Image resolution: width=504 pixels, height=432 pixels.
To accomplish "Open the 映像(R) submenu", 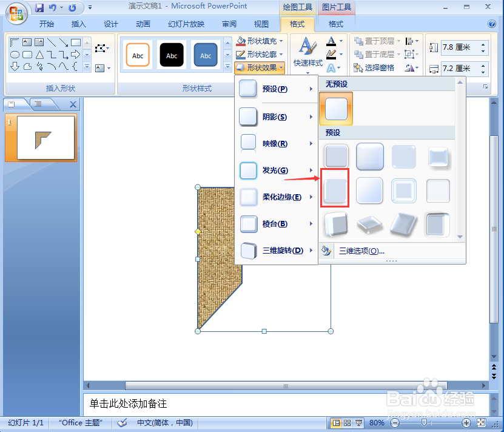I will [x=277, y=143].
